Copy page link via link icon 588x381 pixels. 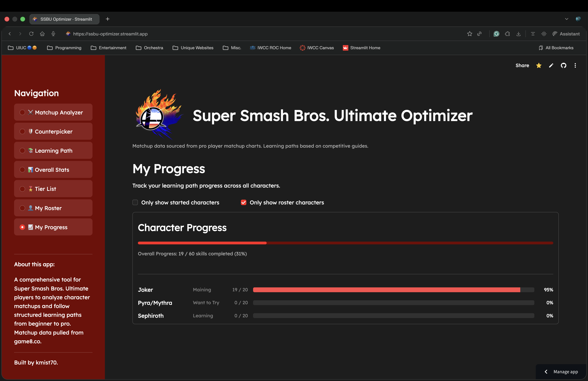(x=479, y=34)
